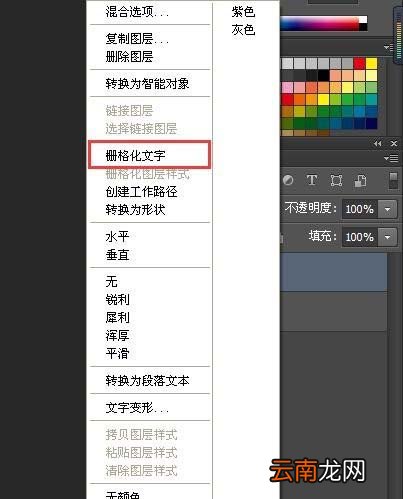This screenshot has width=403, height=499.
Task: Open 文字变形... menu entry
Action: [x=137, y=408]
